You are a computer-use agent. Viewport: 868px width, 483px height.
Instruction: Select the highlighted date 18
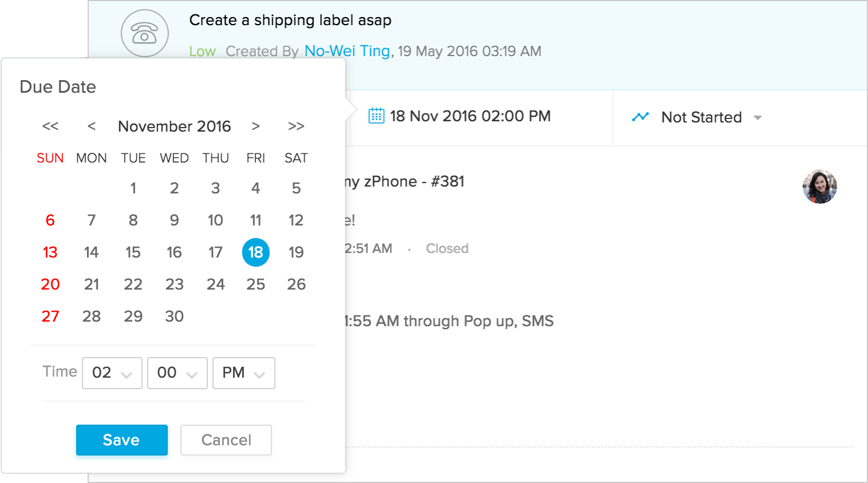255,252
